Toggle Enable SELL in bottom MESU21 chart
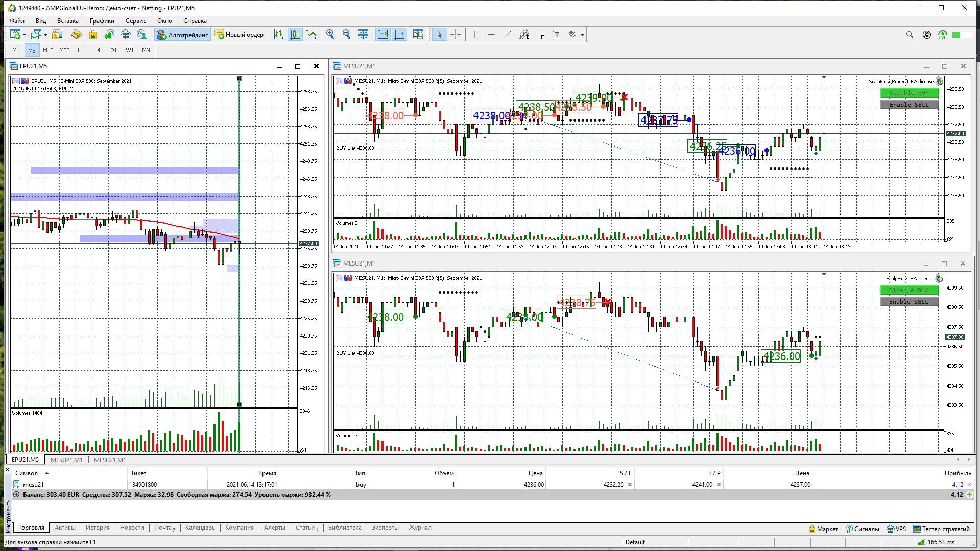The image size is (980, 551). [909, 302]
